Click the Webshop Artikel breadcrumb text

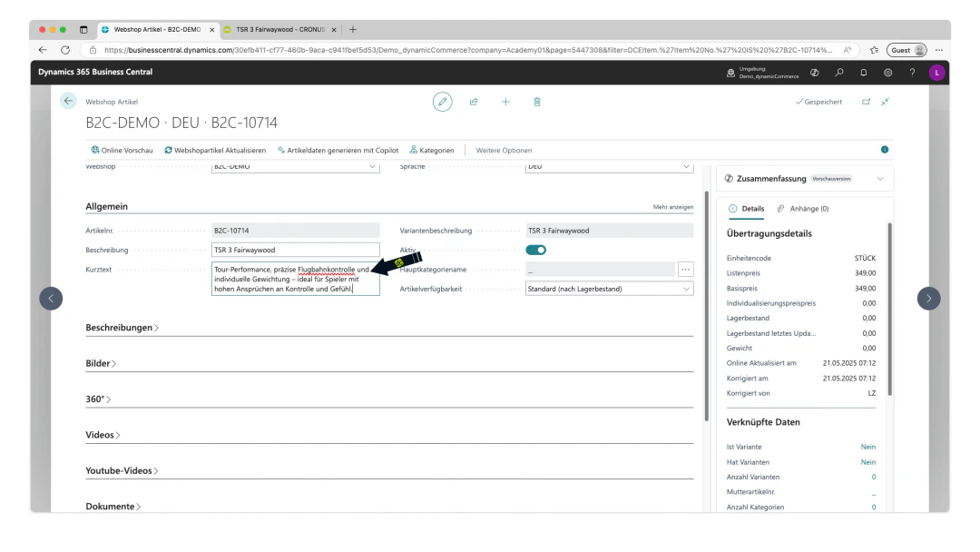[112, 102]
